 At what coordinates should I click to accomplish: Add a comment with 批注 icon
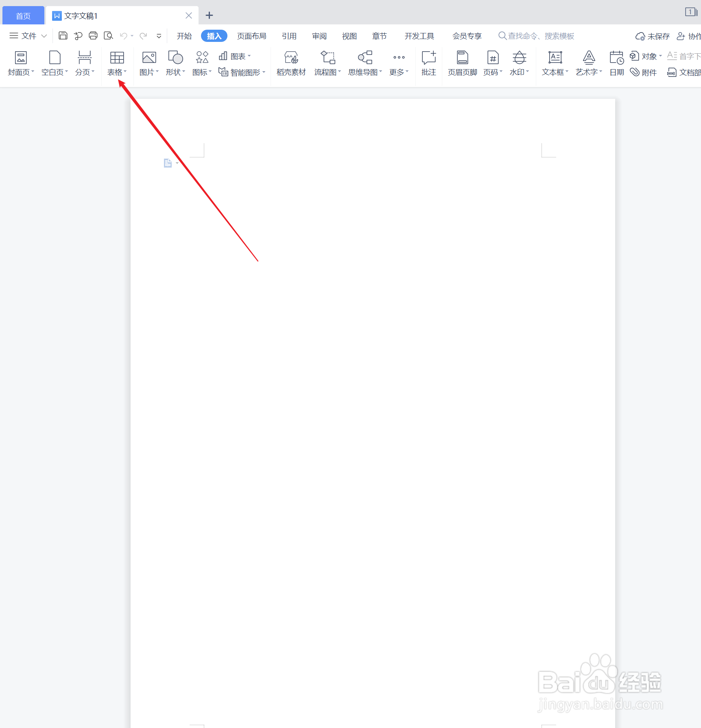coord(428,63)
